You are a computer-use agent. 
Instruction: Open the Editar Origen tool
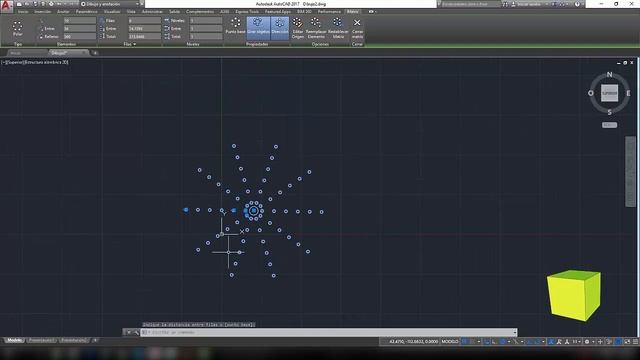[298, 28]
